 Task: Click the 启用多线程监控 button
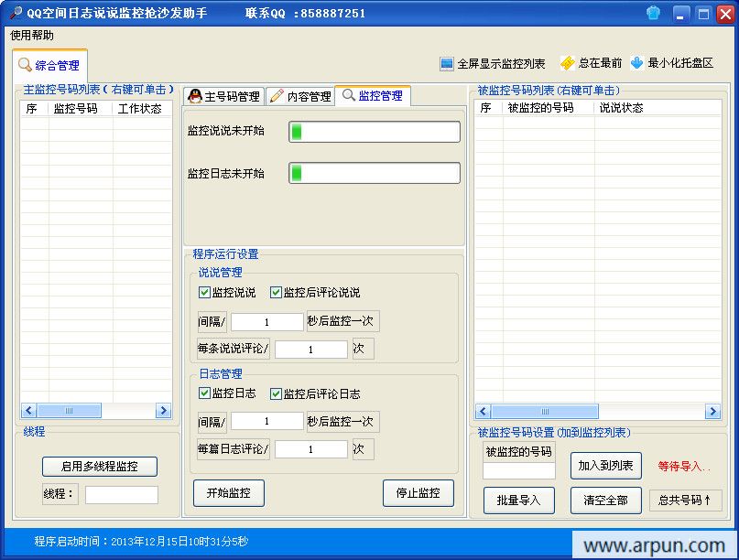100,467
